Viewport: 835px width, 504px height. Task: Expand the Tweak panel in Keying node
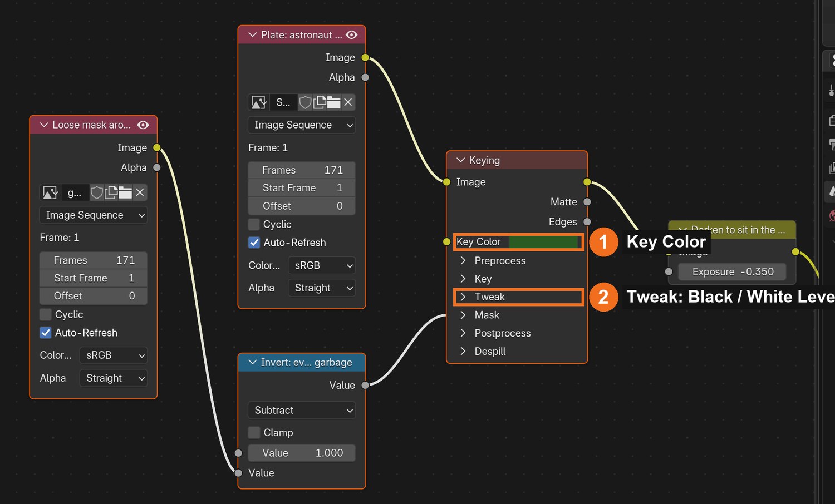(463, 297)
